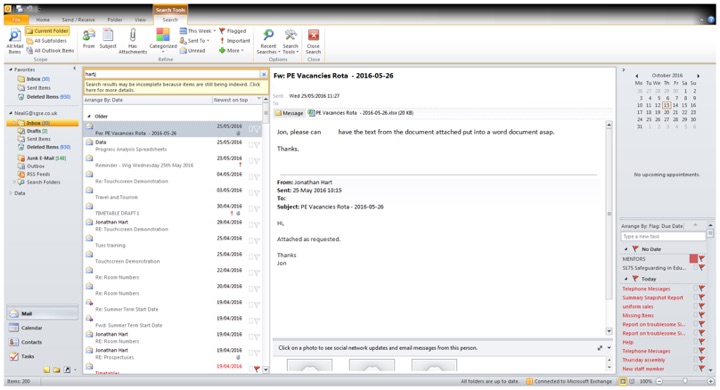Click the Close Search button
Image resolution: width=720 pixels, height=390 pixels.
(313, 41)
